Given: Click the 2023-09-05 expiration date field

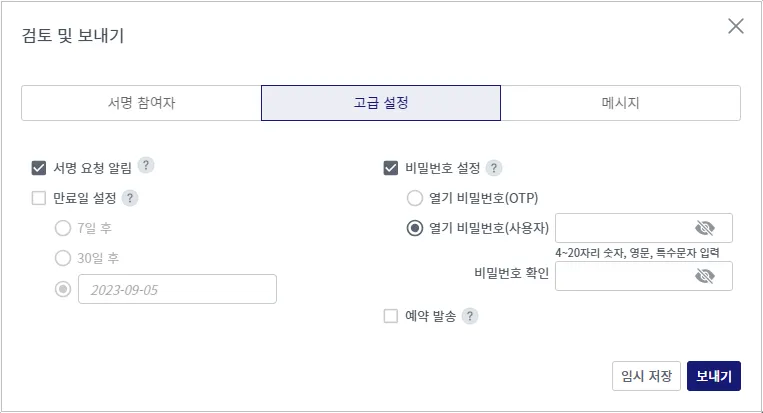Looking at the screenshot, I should [177, 289].
